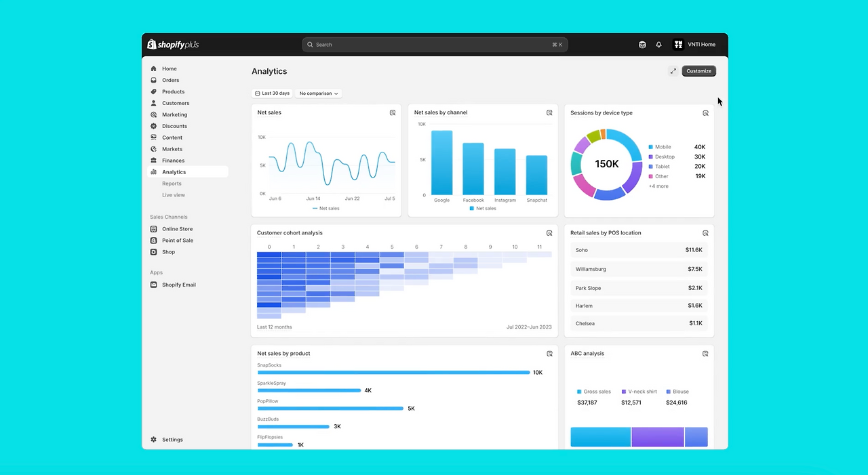Click the Sales Channels section heading

[x=169, y=217]
